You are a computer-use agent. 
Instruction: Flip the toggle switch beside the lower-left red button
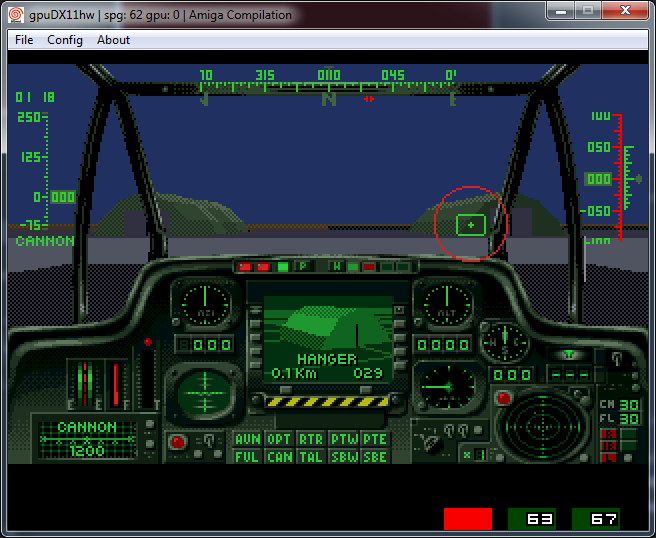tap(209, 440)
